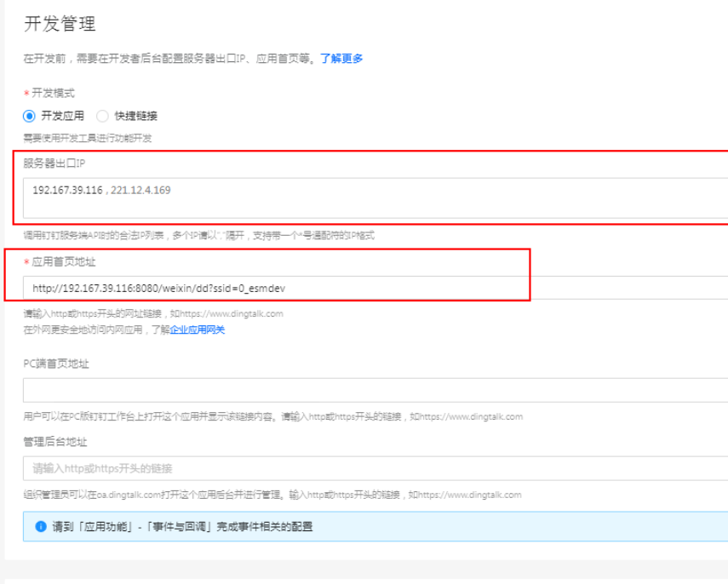Click the hint about oa.dingtalk.com admin backend
This screenshot has height=584, width=728.
coord(272,495)
